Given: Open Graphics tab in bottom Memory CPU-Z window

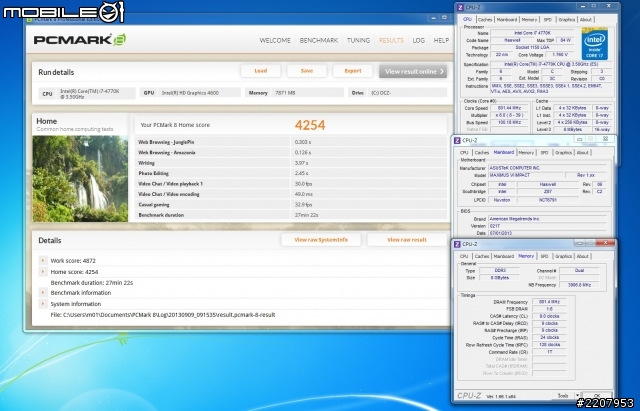Looking at the screenshot, I should tap(563, 256).
